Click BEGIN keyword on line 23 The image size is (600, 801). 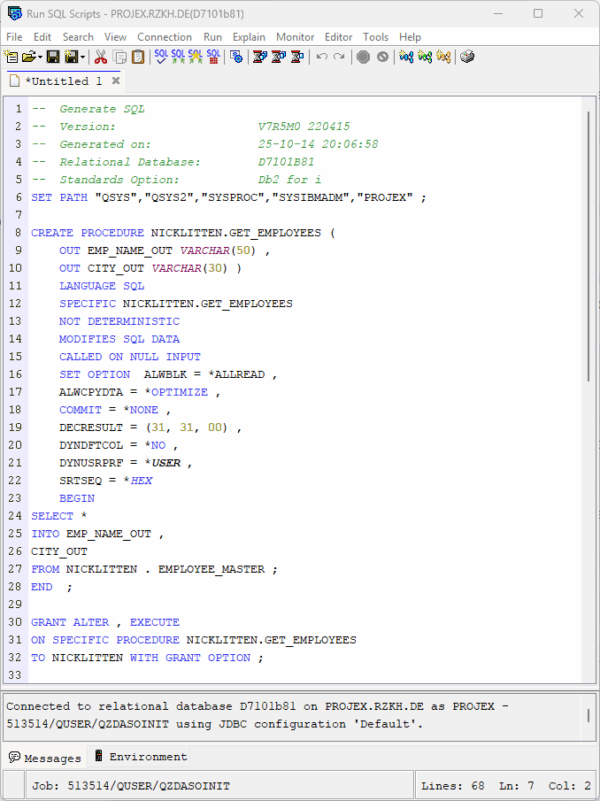click(x=77, y=499)
